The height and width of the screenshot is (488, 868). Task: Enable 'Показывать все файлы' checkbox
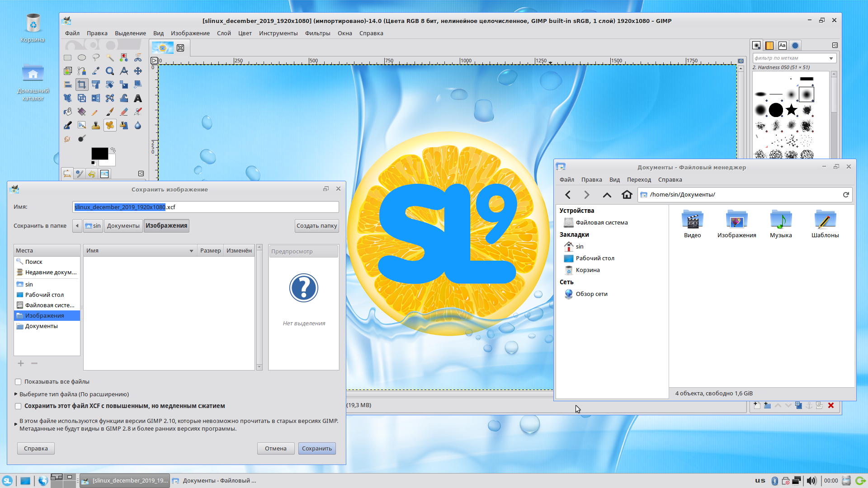point(19,382)
